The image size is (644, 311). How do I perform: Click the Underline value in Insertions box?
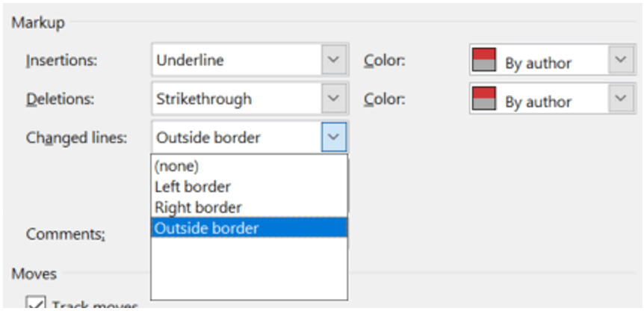coord(190,61)
